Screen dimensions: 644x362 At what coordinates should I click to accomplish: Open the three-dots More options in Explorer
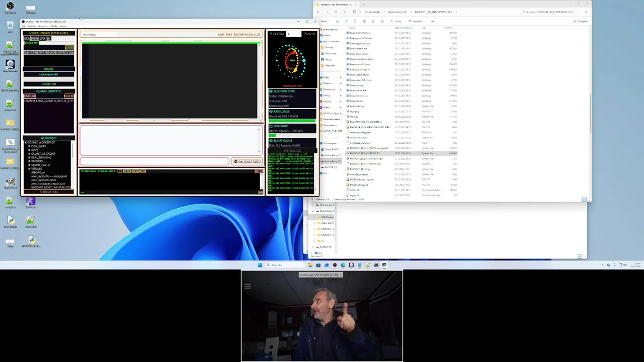432,21
